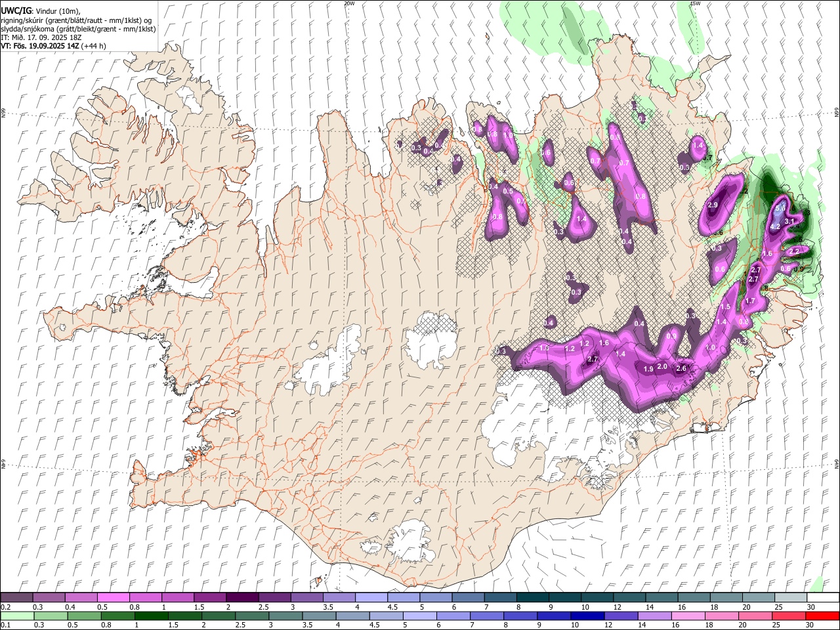Image resolution: width=840 pixels, height=630 pixels.
Task: Click the 3.1 precipitation value on the map
Action: [x=789, y=222]
